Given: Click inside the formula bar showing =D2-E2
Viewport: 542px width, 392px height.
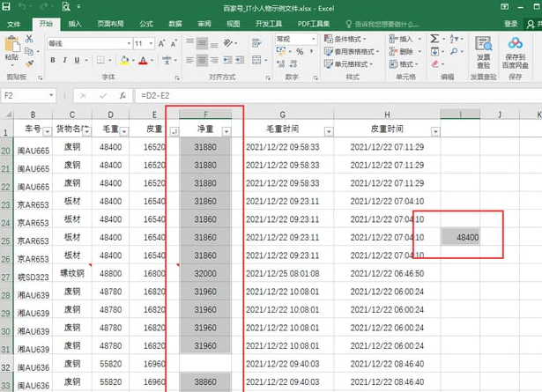Looking at the screenshot, I should (x=338, y=96).
